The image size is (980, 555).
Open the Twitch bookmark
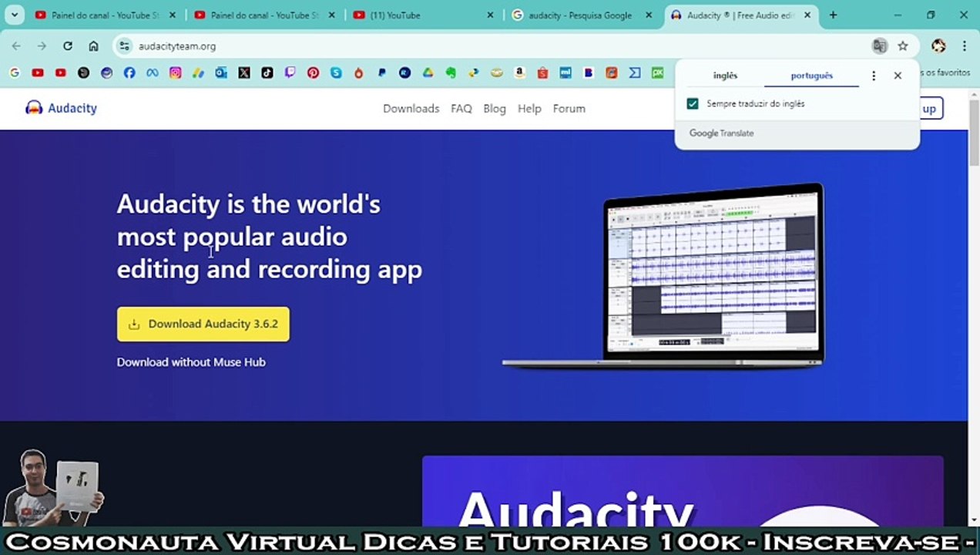pyautogui.click(x=290, y=72)
